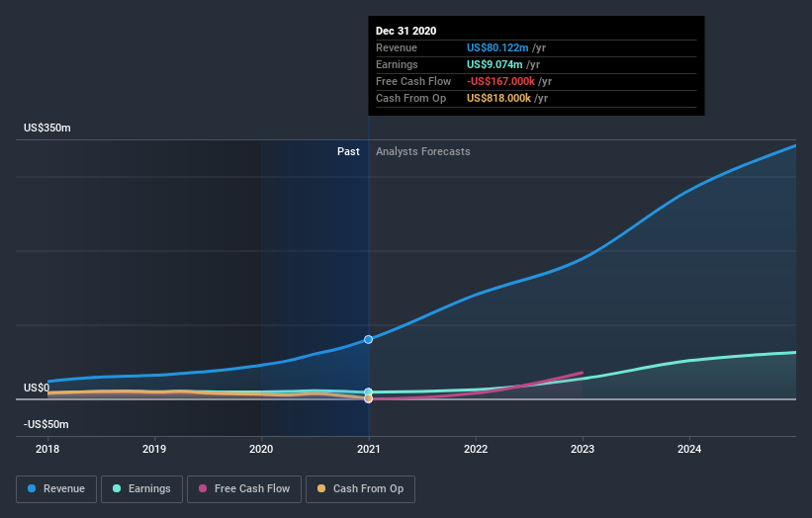This screenshot has height=518, width=812.
Task: Click the 2020 x-axis label
Action: (261, 449)
